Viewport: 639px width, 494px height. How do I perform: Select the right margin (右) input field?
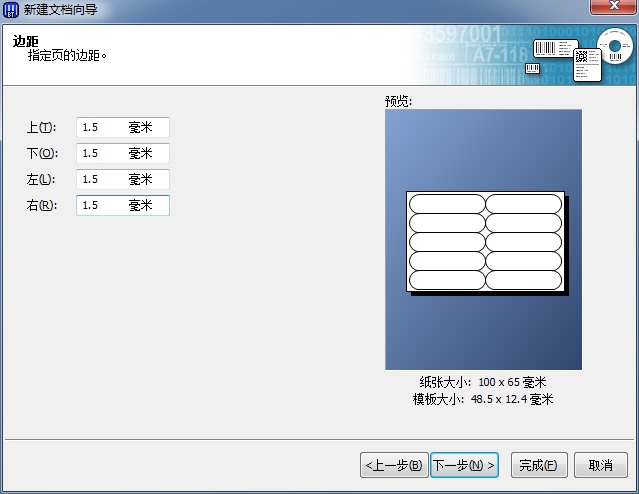click(122, 205)
